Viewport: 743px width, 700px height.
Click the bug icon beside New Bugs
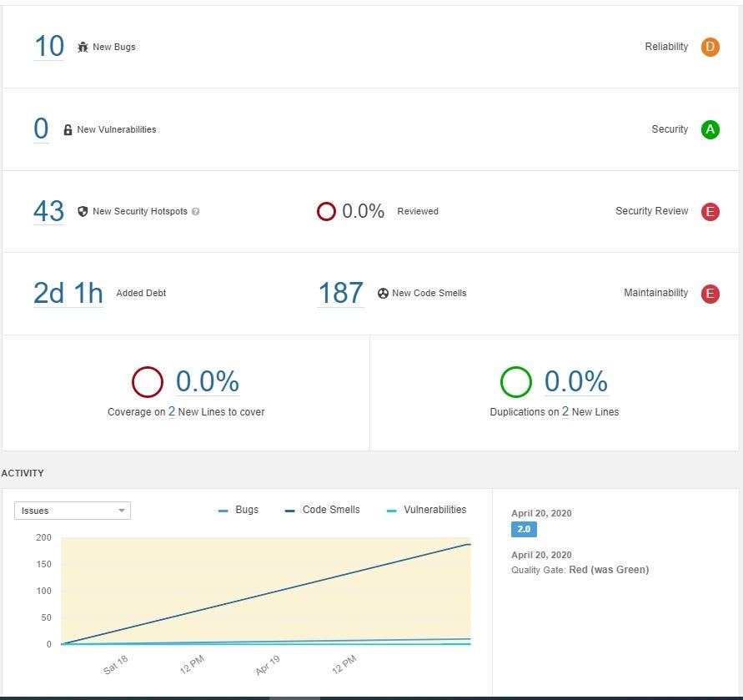pyautogui.click(x=83, y=47)
